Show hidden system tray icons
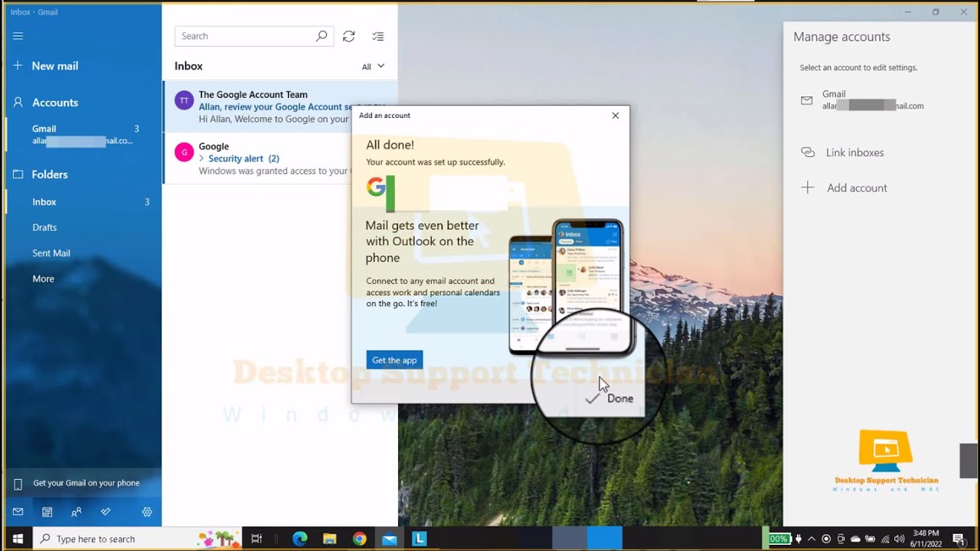980x551 pixels. point(812,539)
